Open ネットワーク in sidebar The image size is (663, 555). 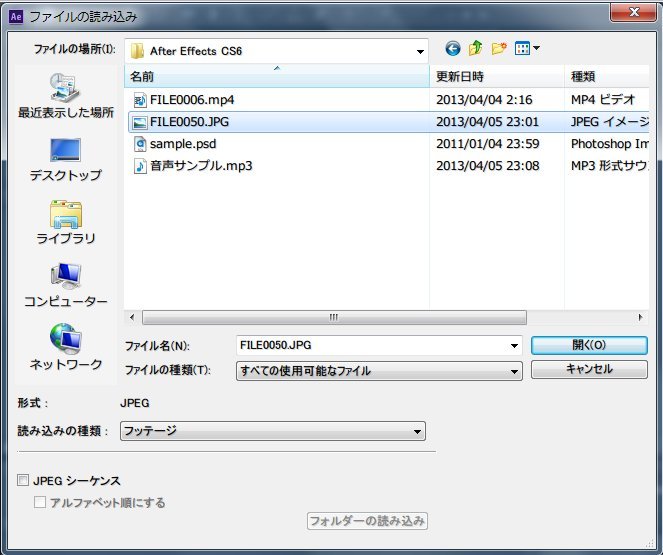[x=66, y=347]
